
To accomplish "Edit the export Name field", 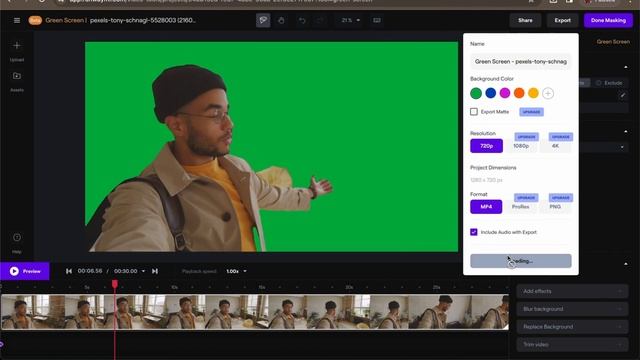I will 521,62.
